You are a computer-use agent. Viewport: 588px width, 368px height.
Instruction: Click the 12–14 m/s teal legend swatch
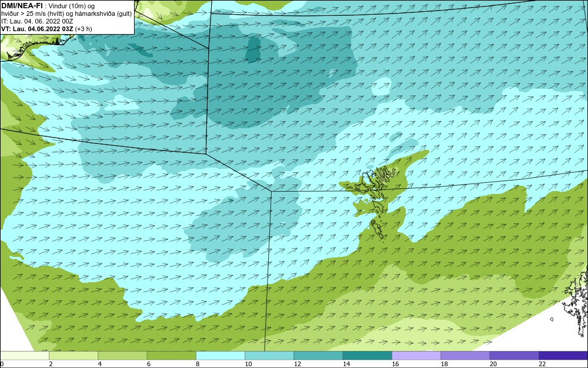pos(318,356)
